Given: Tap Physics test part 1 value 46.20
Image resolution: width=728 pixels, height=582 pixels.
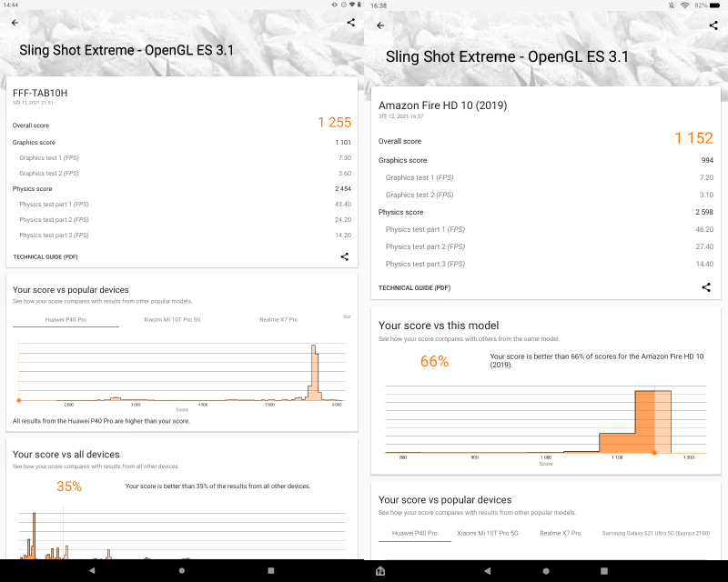Looking at the screenshot, I should pos(704,229).
